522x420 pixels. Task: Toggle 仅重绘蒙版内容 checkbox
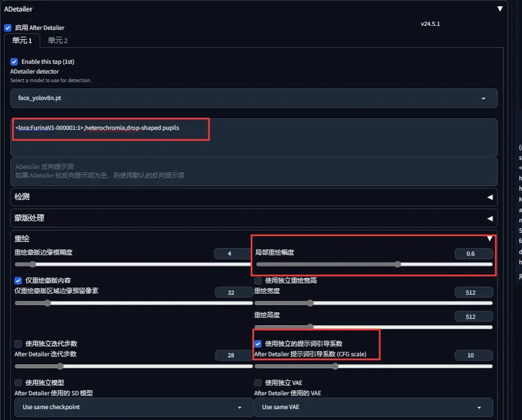click(18, 281)
